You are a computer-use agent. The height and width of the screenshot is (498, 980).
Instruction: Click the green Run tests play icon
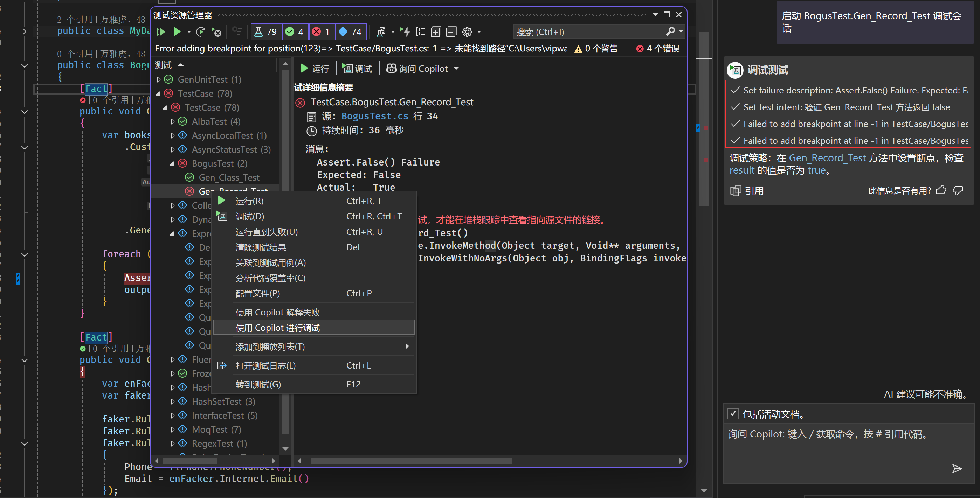coord(177,32)
